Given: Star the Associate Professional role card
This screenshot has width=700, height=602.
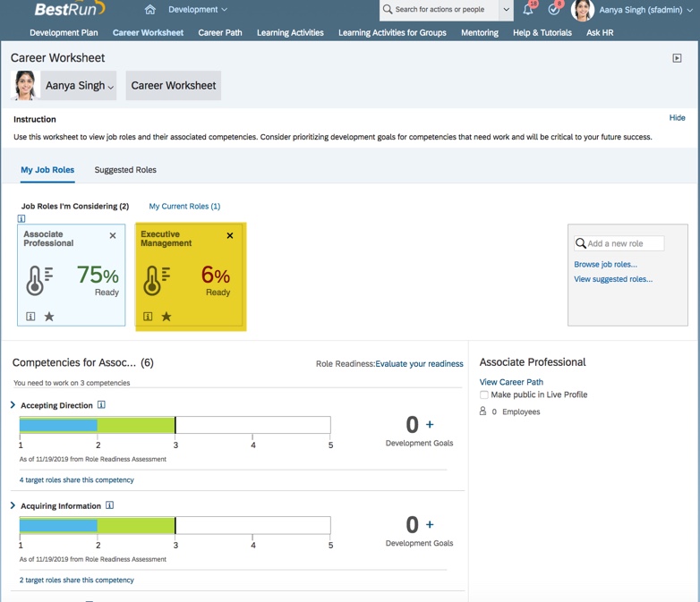Looking at the screenshot, I should coord(49,317).
